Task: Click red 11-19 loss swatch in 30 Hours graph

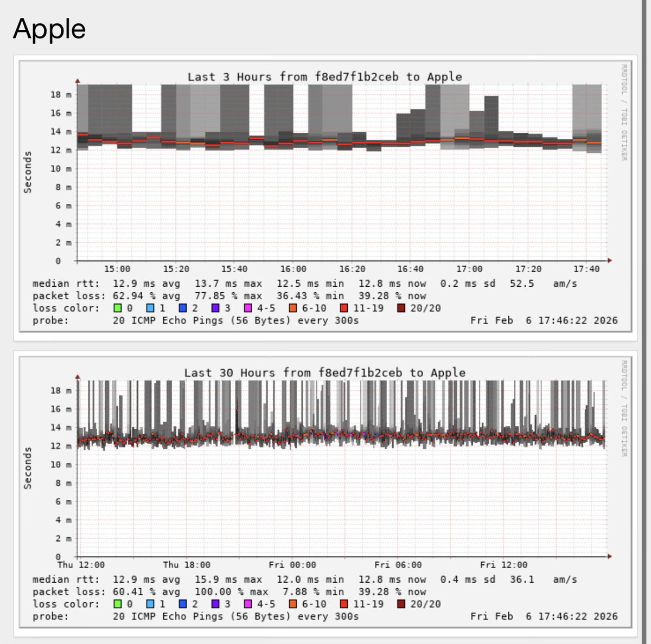Action: pos(344,604)
